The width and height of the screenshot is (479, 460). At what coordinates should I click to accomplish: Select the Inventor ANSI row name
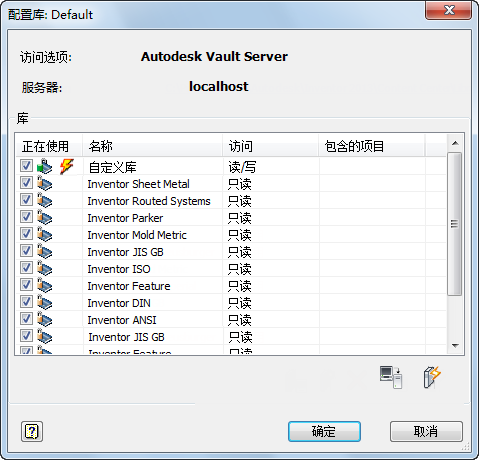[x=122, y=320]
